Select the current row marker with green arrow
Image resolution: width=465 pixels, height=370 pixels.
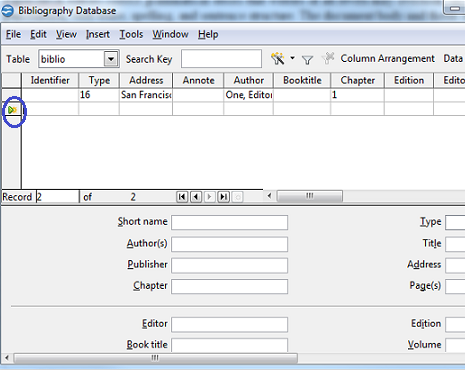12,110
